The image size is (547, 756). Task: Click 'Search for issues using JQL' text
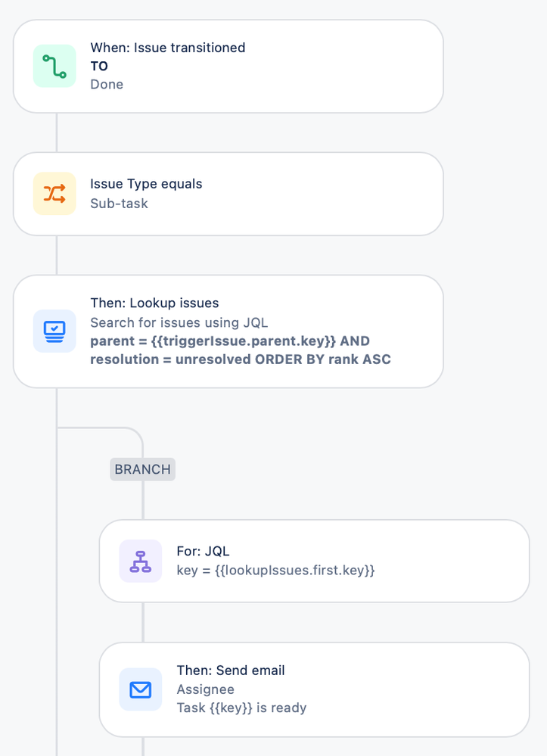click(x=179, y=322)
